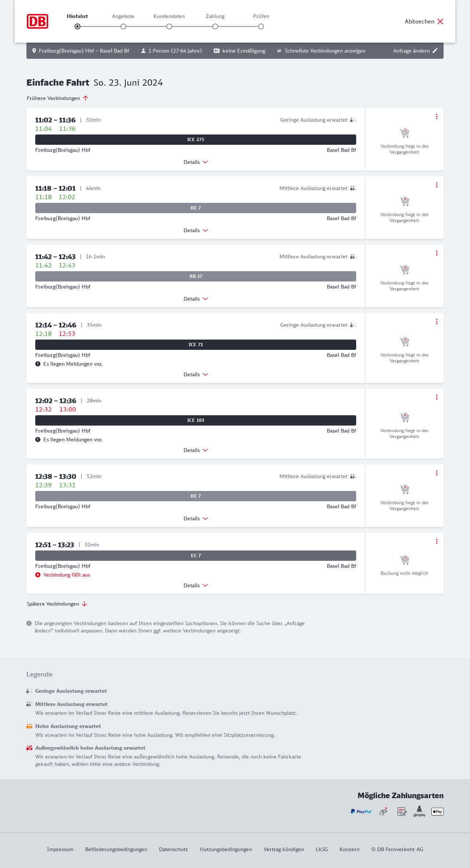Load later connections via Spätere Verbindungen
Image resolution: width=470 pixels, height=868 pixels.
[x=57, y=604]
